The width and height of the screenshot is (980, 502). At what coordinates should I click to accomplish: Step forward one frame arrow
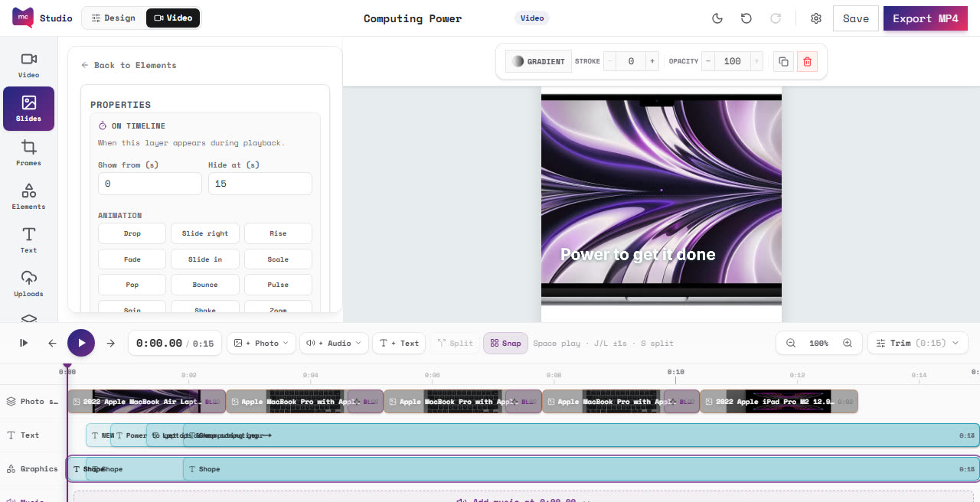pyautogui.click(x=111, y=343)
